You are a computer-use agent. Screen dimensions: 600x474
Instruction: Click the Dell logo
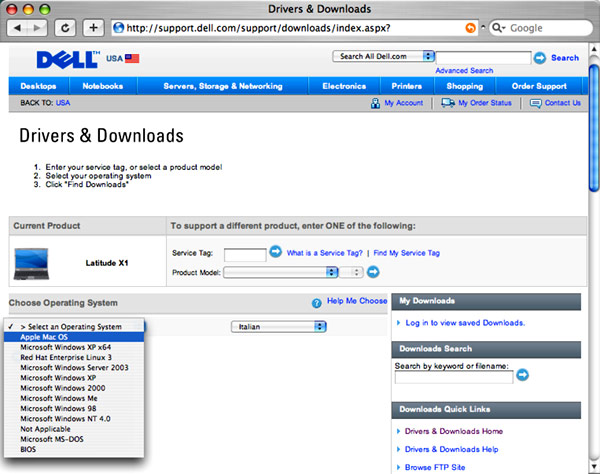(68, 60)
